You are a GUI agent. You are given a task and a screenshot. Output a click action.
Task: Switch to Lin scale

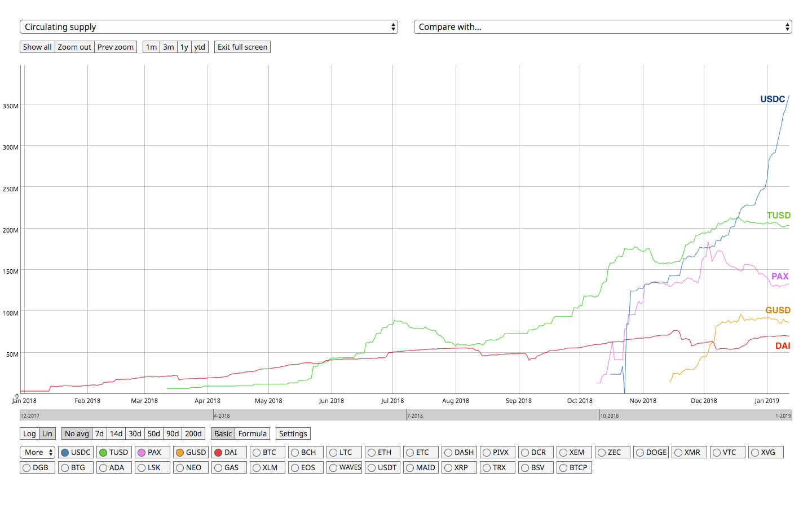click(x=47, y=433)
